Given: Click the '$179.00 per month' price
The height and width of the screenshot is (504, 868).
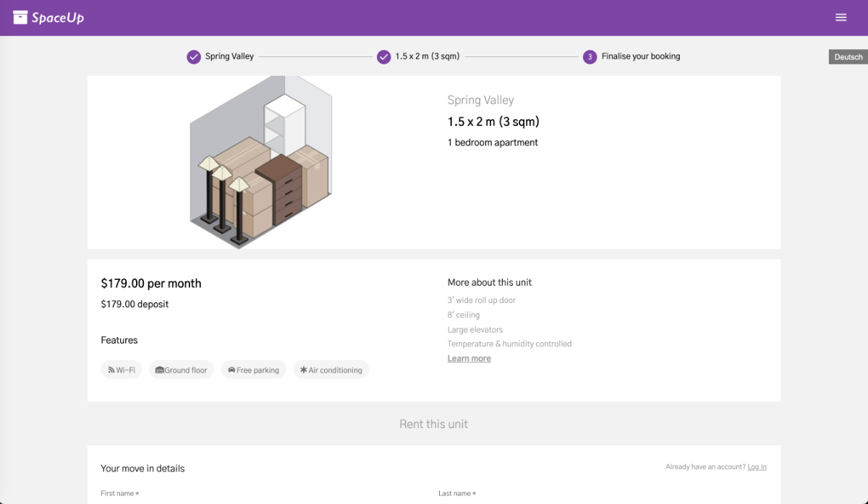Looking at the screenshot, I should tap(151, 283).
